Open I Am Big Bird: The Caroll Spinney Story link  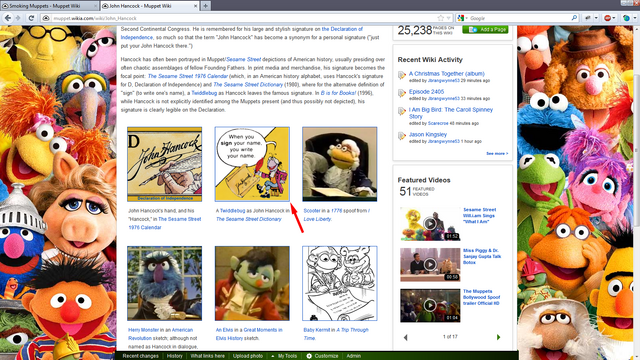[x=451, y=113]
